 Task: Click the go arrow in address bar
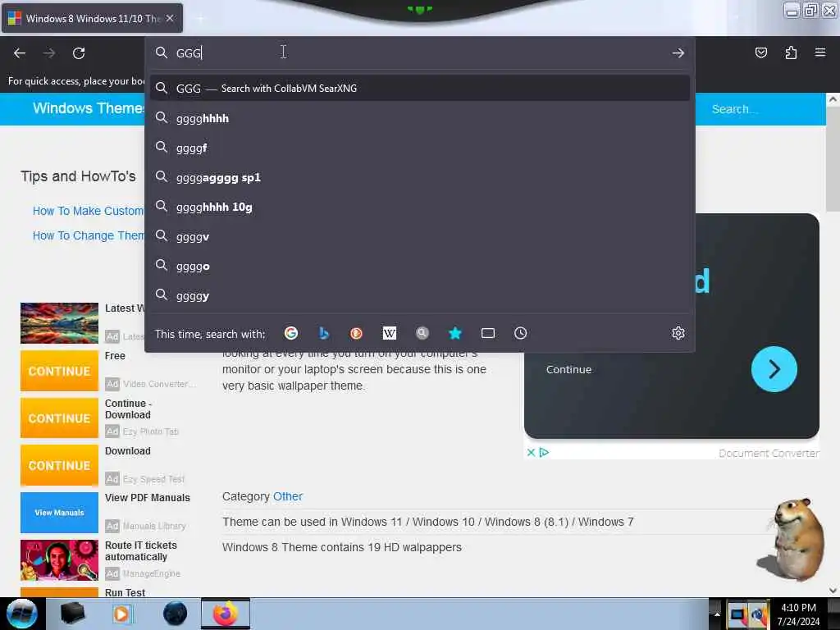click(x=678, y=53)
